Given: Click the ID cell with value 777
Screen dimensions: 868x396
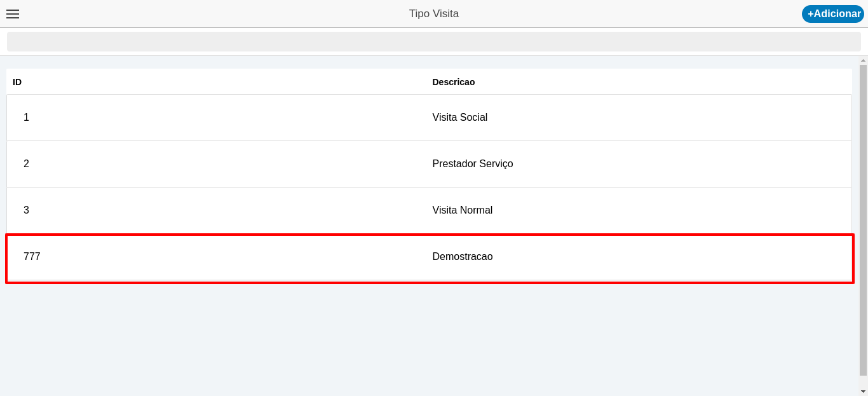Looking at the screenshot, I should [x=32, y=257].
